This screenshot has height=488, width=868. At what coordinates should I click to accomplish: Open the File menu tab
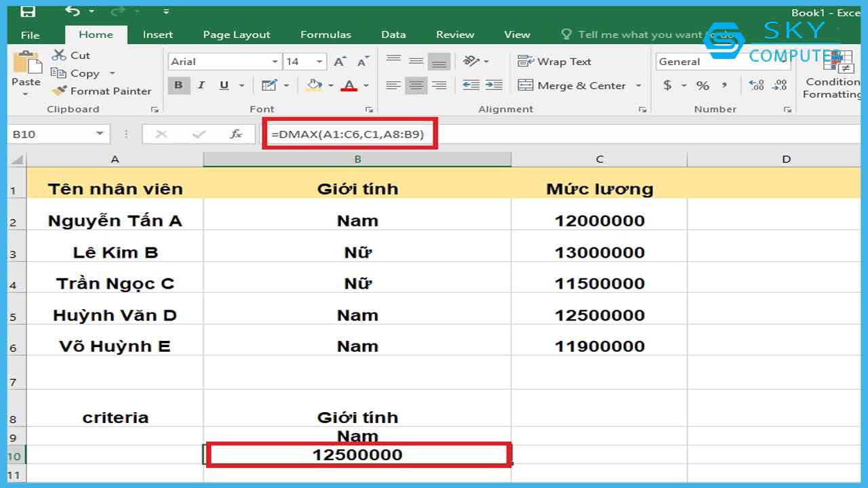(x=31, y=35)
